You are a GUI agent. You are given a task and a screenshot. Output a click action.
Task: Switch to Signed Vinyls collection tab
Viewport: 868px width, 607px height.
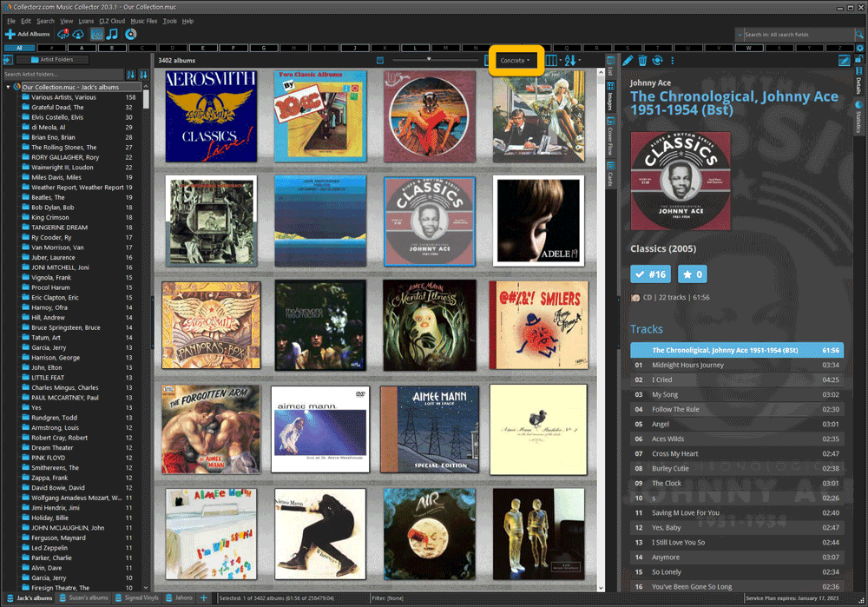click(x=136, y=598)
